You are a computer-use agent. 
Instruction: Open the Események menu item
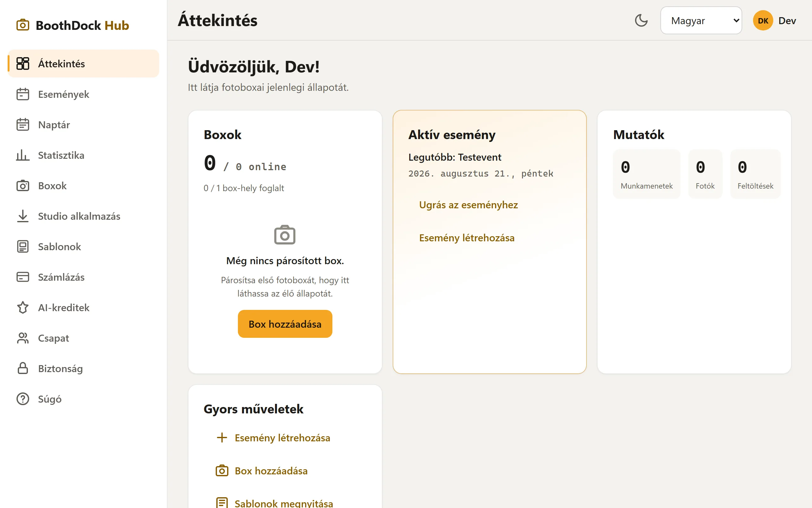(x=83, y=94)
